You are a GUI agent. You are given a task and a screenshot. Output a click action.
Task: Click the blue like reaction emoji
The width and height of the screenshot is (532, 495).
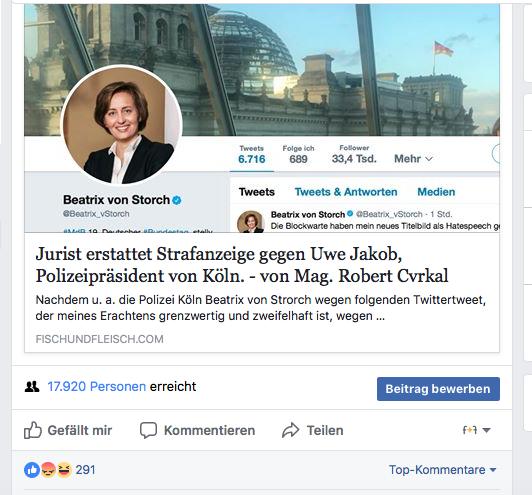pos(32,470)
